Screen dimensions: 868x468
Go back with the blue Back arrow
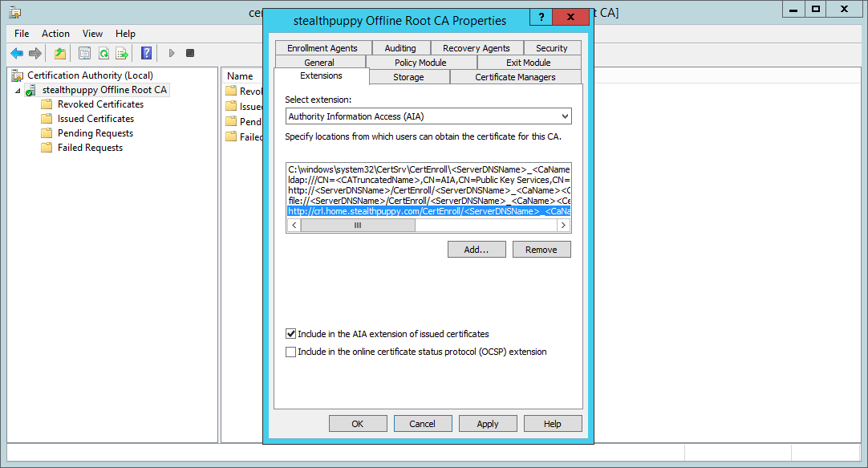tap(17, 53)
